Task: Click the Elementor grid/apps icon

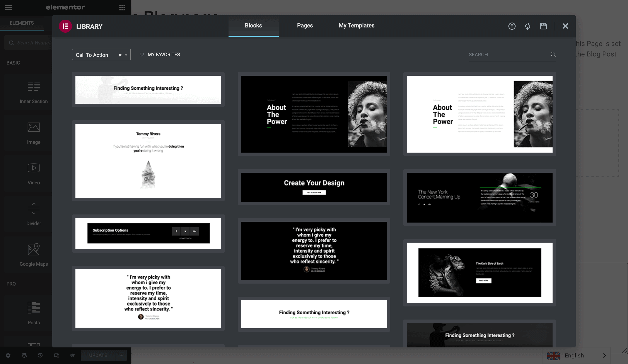Action: click(x=122, y=7)
